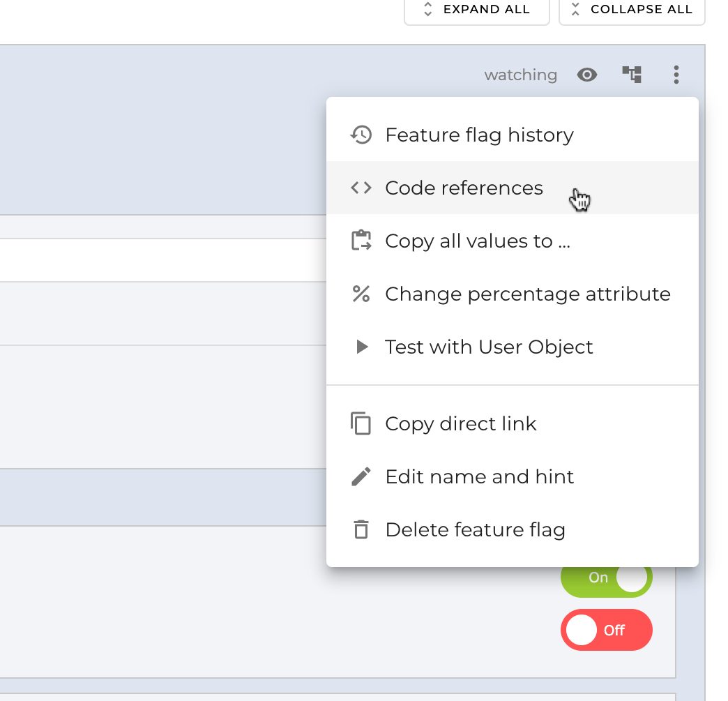
Task: Click Copy direct link
Action: pos(461,423)
